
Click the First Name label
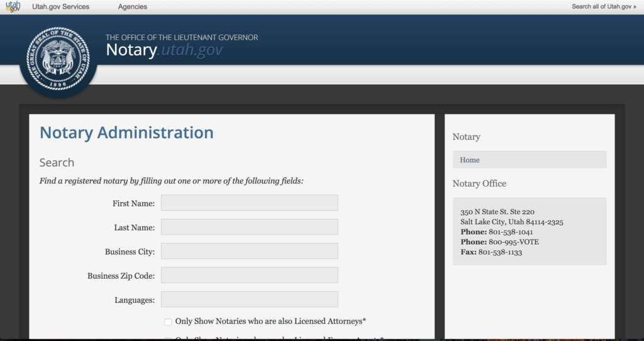133,203
